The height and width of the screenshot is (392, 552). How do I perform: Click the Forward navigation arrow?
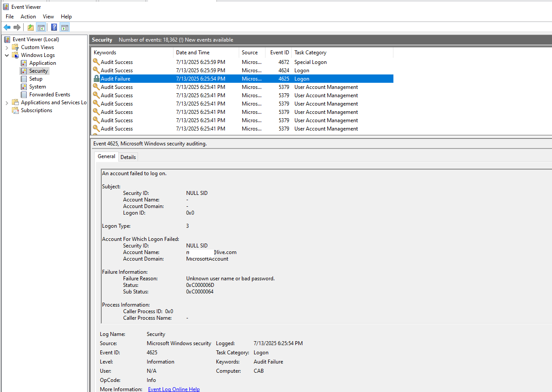17,27
